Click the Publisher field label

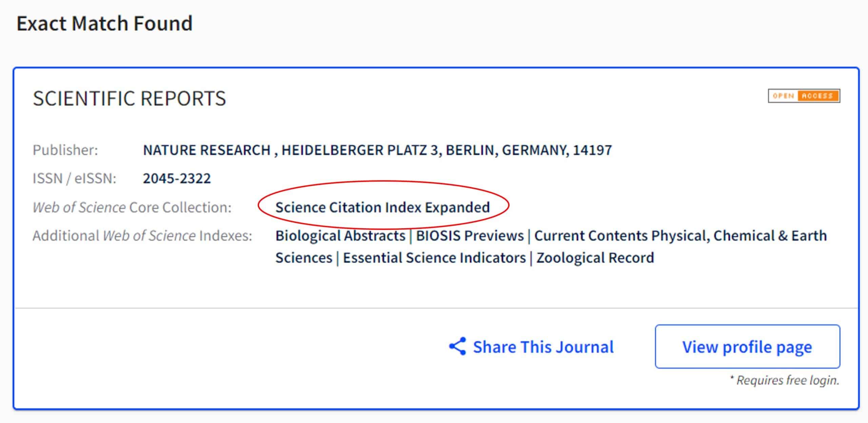coord(65,150)
